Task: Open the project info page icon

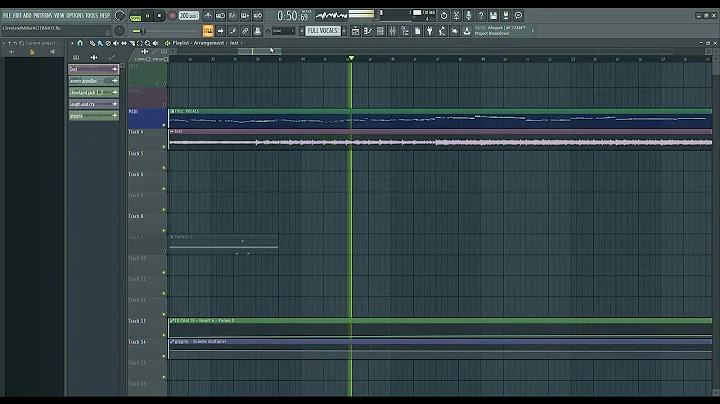Action: tap(417, 31)
